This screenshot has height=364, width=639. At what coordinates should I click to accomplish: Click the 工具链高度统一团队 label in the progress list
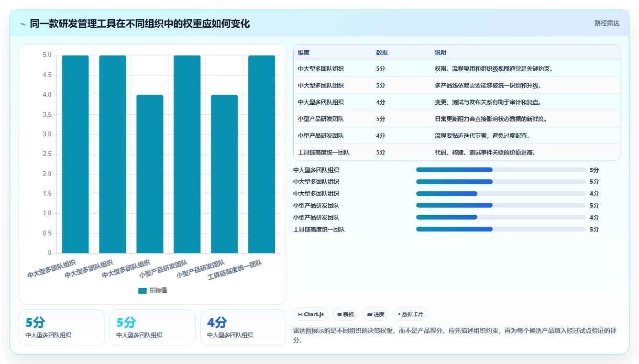tap(319, 230)
